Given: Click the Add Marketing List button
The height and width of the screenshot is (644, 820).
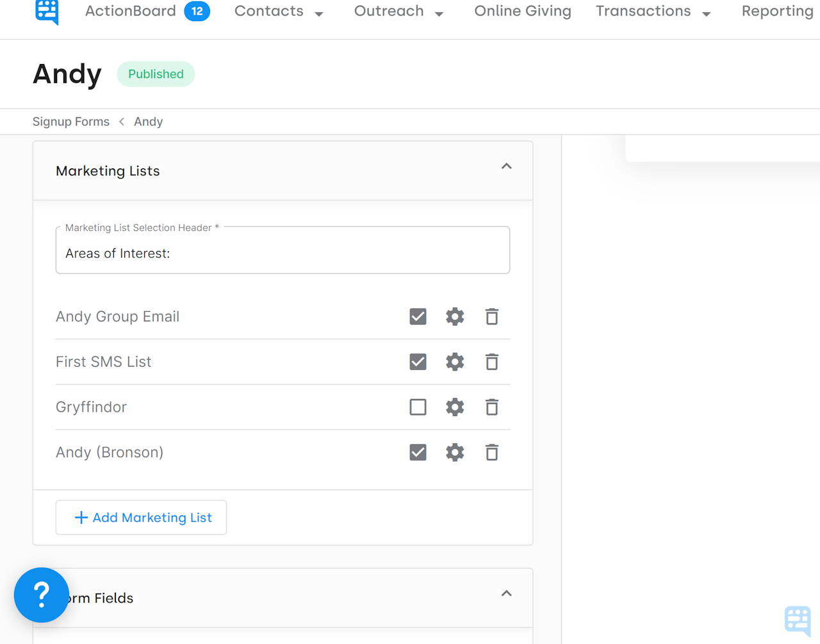Looking at the screenshot, I should (x=141, y=517).
